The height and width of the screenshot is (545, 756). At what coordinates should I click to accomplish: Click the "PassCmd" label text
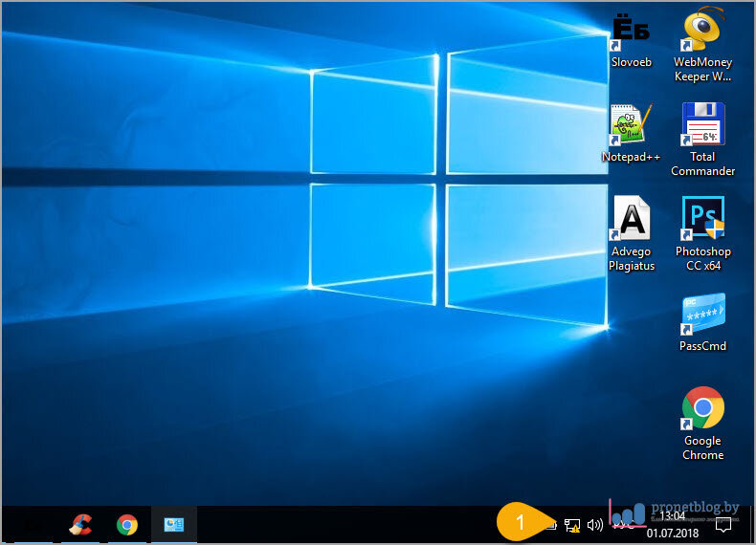point(703,346)
